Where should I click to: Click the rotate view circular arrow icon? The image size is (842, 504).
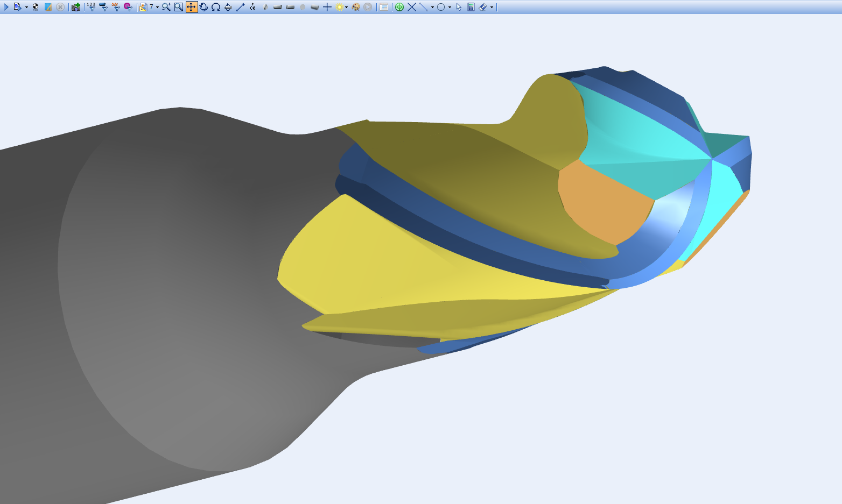click(x=204, y=7)
